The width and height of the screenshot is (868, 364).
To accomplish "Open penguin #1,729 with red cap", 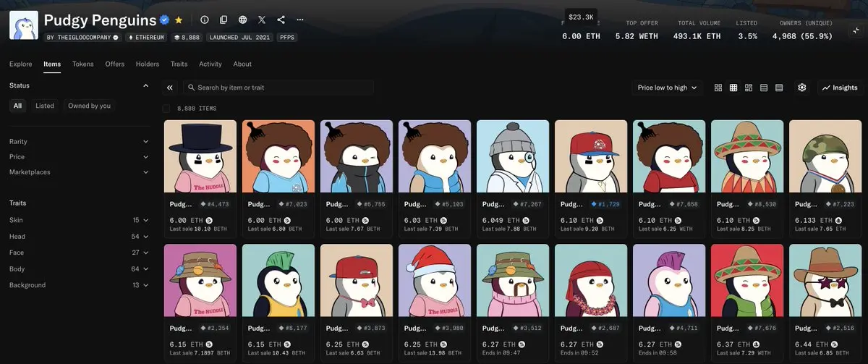I will [591, 179].
